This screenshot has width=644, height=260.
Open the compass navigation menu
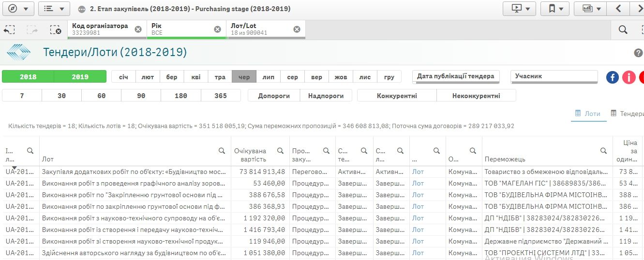(x=18, y=9)
